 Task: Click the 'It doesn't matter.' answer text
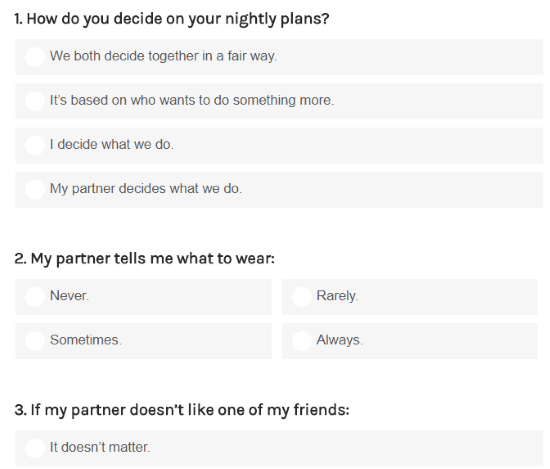[x=100, y=447]
